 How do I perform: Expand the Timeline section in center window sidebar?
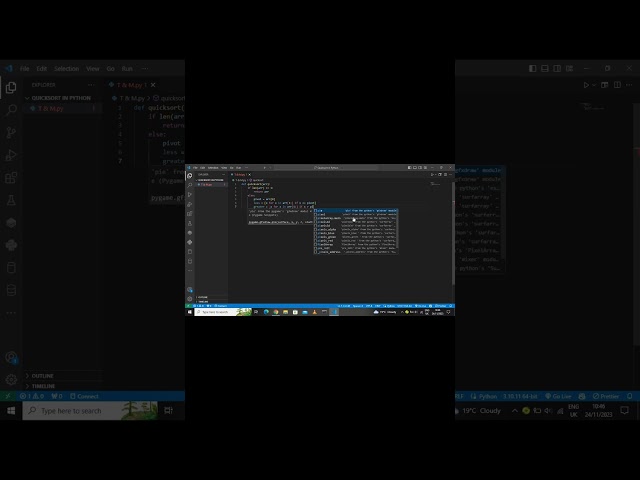pos(211,302)
